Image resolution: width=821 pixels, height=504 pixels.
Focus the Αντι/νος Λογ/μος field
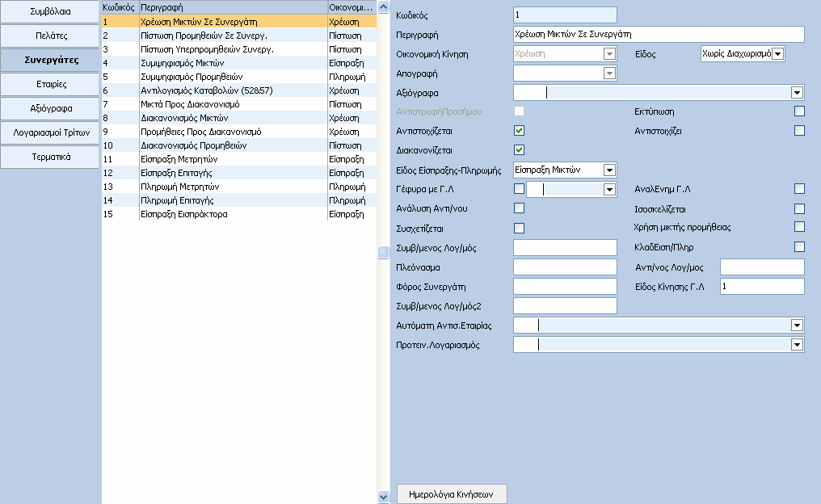click(x=762, y=267)
